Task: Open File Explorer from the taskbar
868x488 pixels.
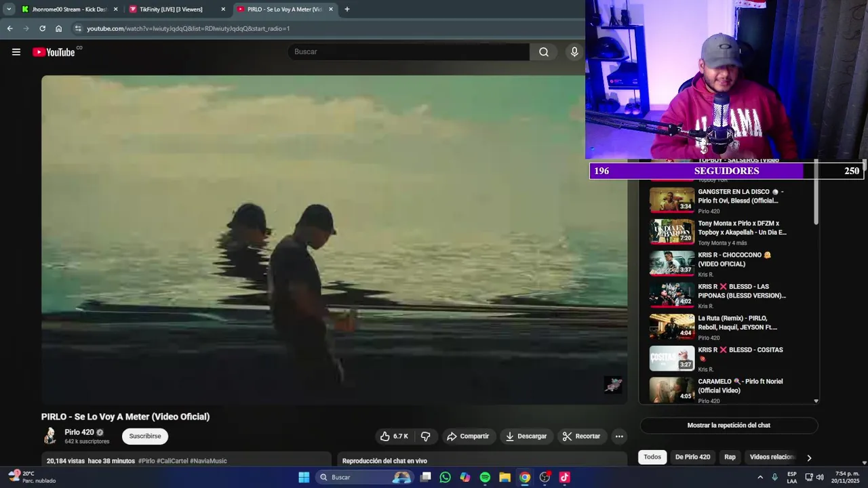Action: [505, 477]
